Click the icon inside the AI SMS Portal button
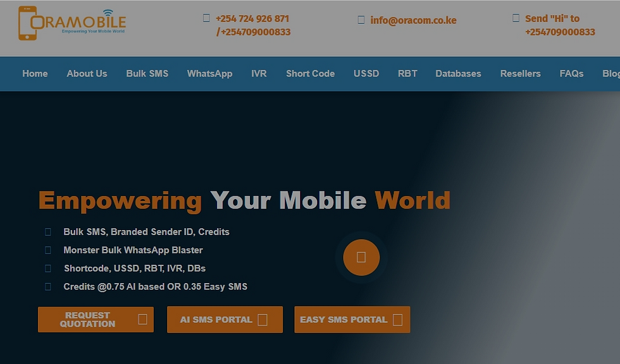The image size is (620, 364). point(263,320)
